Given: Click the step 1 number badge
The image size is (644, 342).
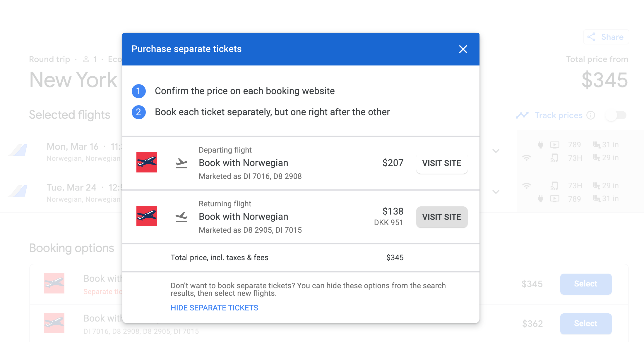Looking at the screenshot, I should (x=139, y=91).
